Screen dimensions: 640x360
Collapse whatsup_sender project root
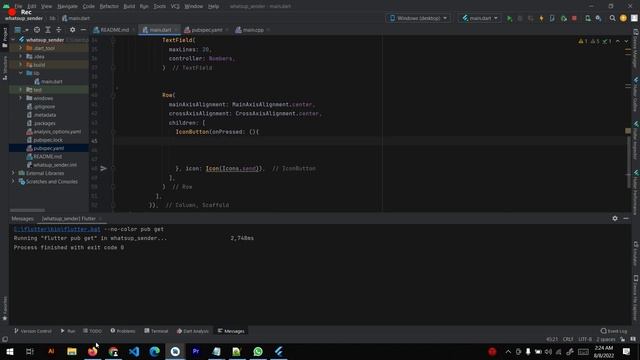point(13,40)
